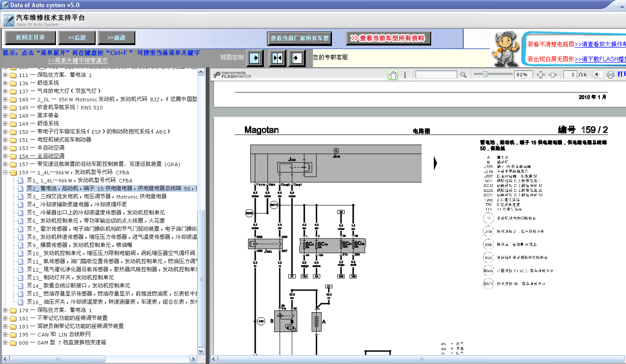Viewport: 626px width, 364px height.
Task: Click the page icon of 页14_ 数据总线诊断接口
Action: tap(21, 286)
